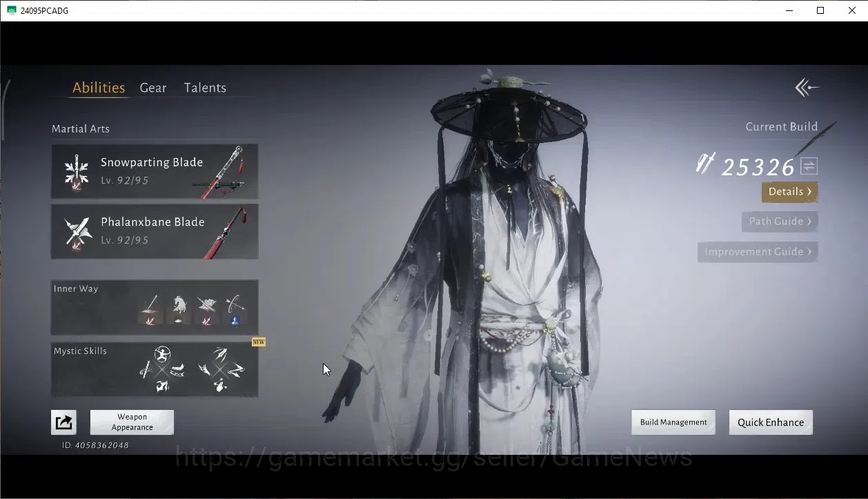The image size is (868, 499).
Task: Click the wave-like right Mystic Skill, first wheel
Action: [x=178, y=371]
